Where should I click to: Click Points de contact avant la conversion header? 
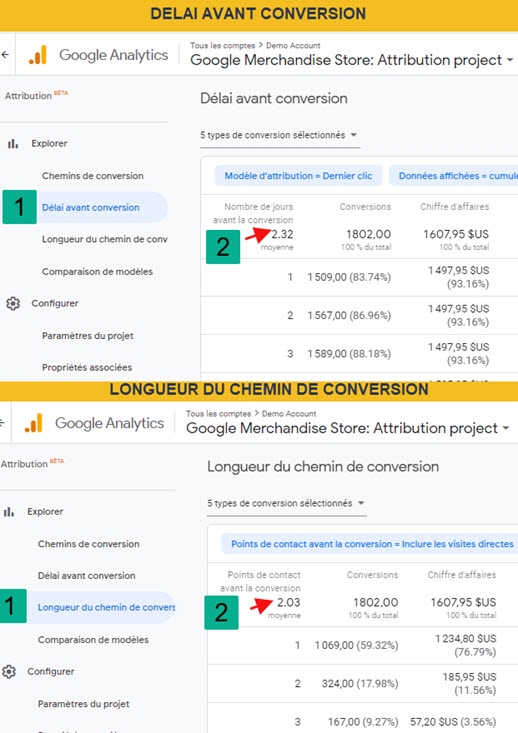[260, 582]
